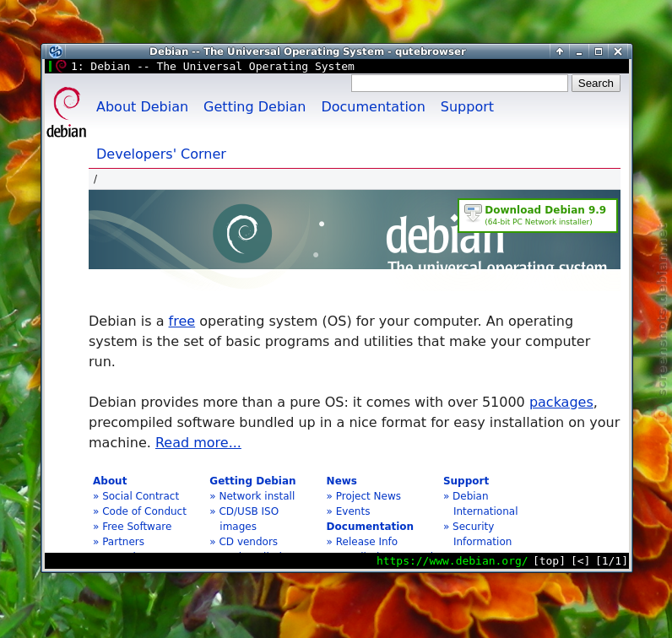
Task: Minimize the qutebrowser window
Action: coord(579,51)
